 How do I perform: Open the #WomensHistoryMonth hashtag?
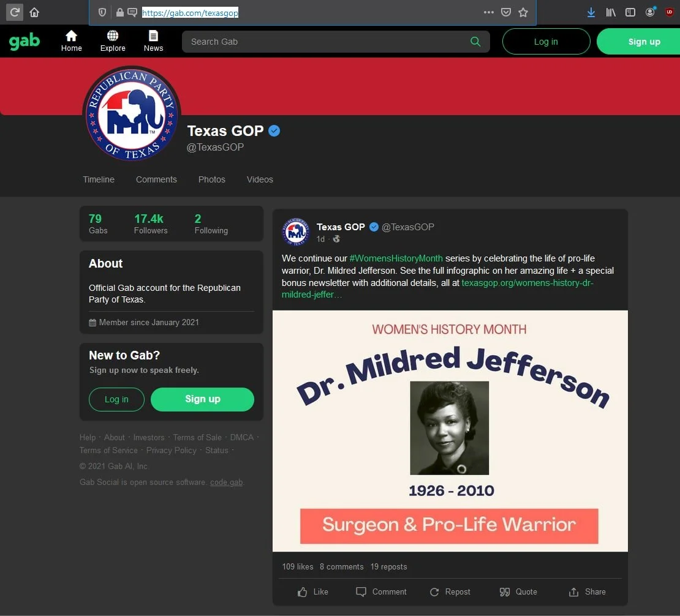coord(396,258)
